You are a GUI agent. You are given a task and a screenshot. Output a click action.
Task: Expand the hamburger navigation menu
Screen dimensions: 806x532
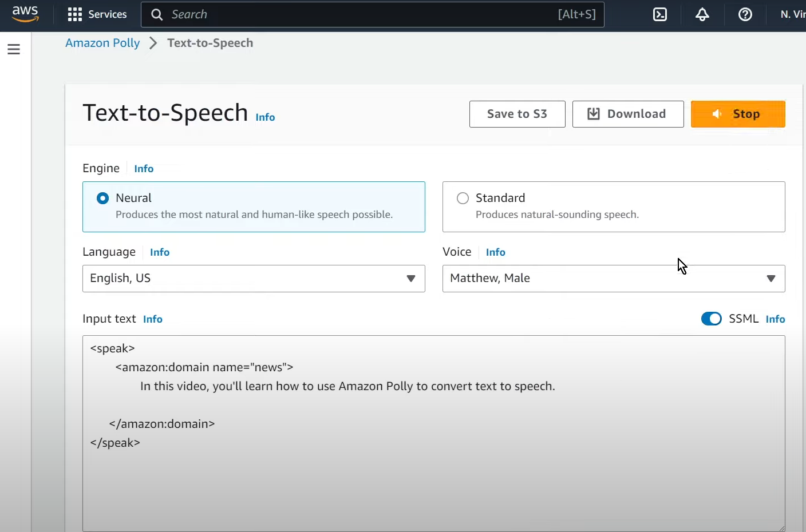(14, 49)
